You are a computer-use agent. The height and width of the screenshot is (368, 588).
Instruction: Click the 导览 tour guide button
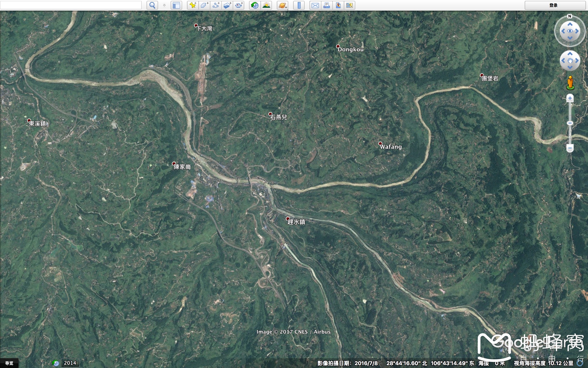pos(9,363)
